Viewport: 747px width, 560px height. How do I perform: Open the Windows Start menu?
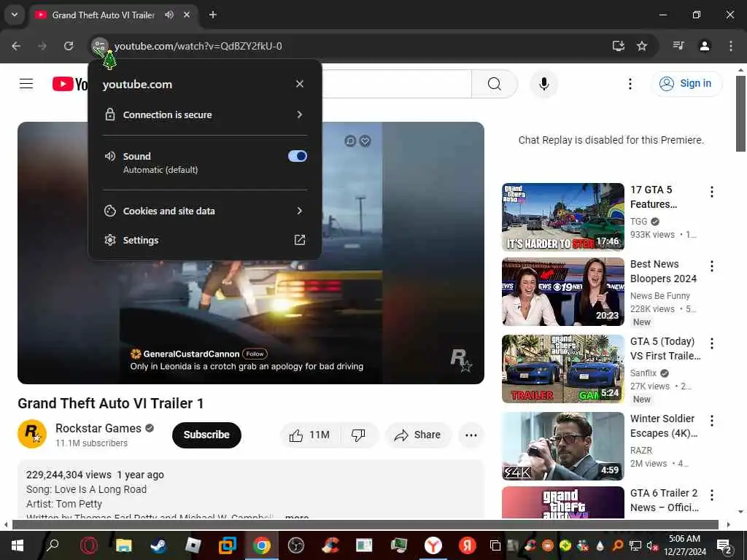(x=18, y=545)
